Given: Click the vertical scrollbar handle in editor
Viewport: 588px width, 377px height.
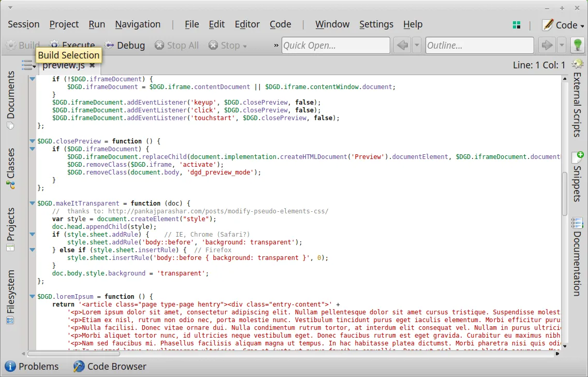Looking at the screenshot, I should (565, 193).
